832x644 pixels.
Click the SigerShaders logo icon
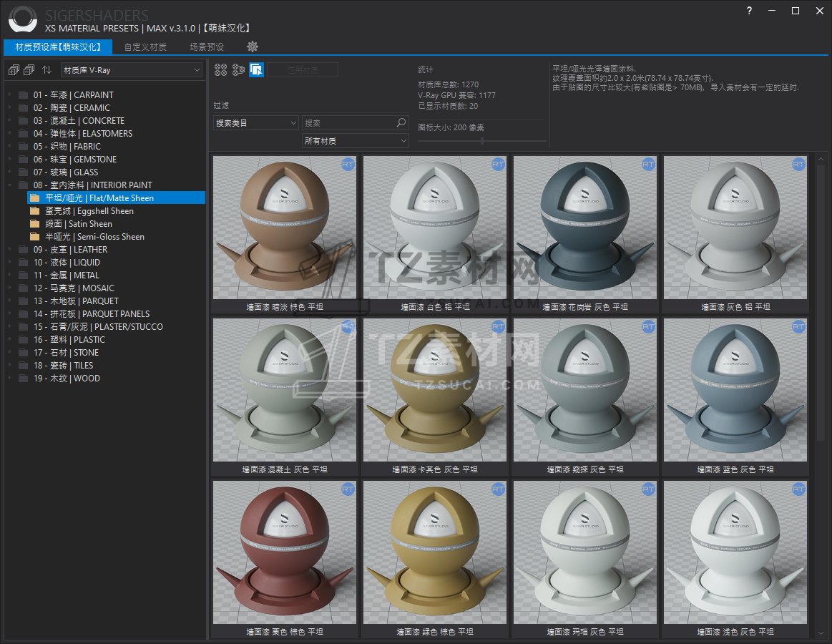(x=23, y=19)
